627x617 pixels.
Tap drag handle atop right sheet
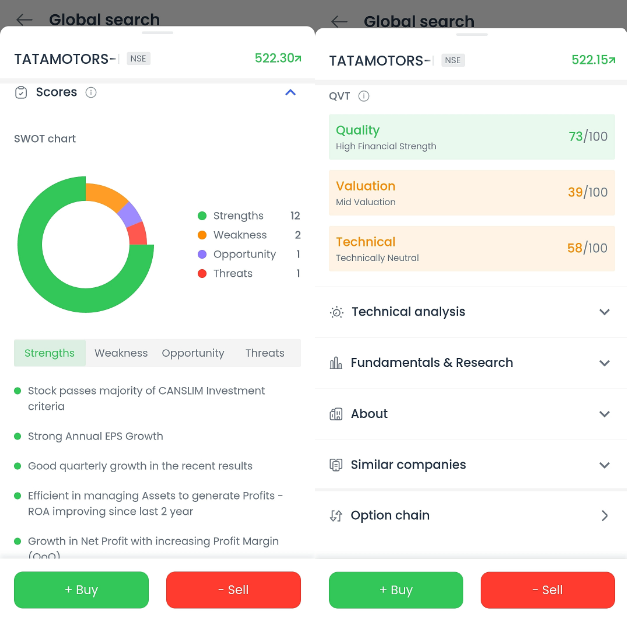(472, 34)
